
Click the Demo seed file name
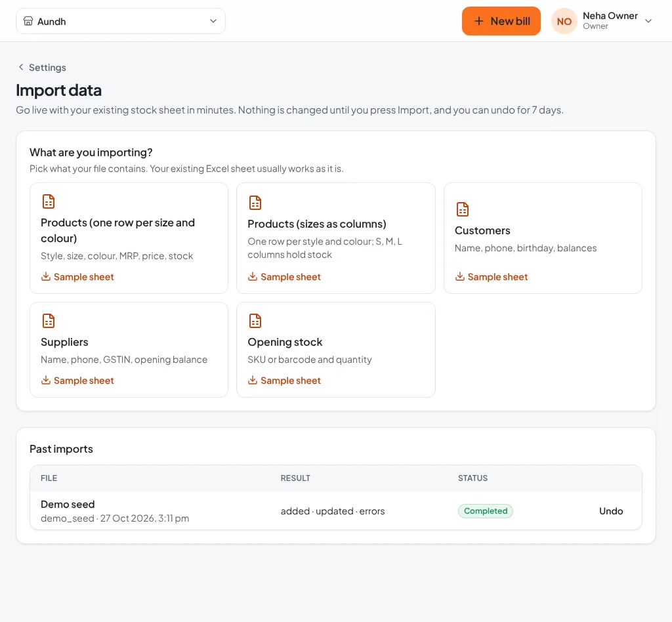68,504
